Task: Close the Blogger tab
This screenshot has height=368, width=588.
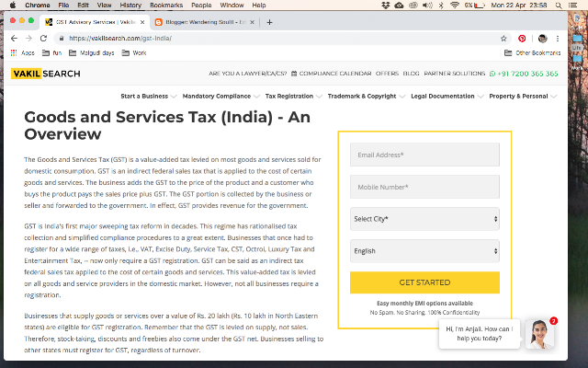Action: tap(252, 22)
